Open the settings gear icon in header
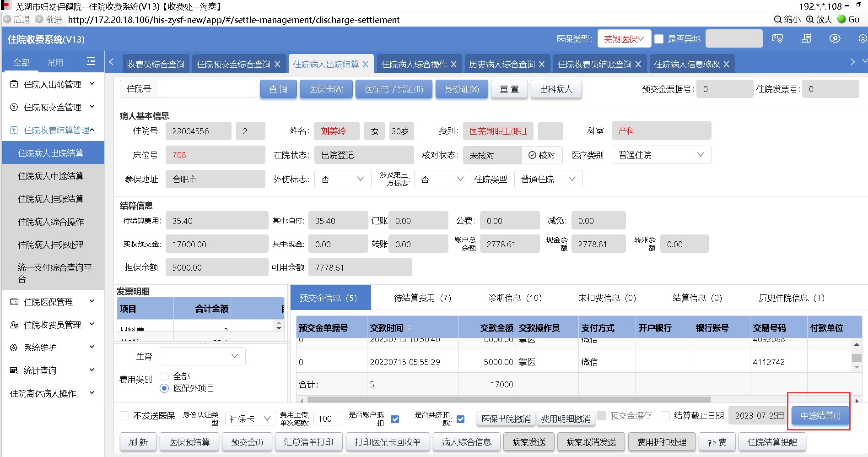 pos(863,38)
